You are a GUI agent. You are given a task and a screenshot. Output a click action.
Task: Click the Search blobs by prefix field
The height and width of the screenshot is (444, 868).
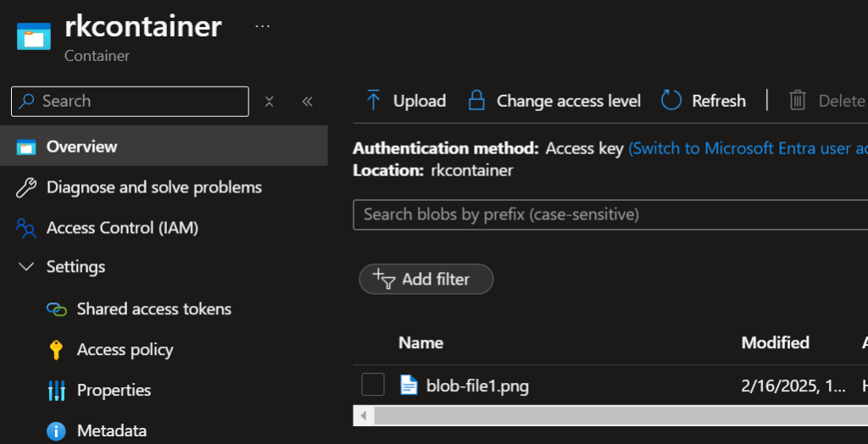pyautogui.click(x=610, y=214)
